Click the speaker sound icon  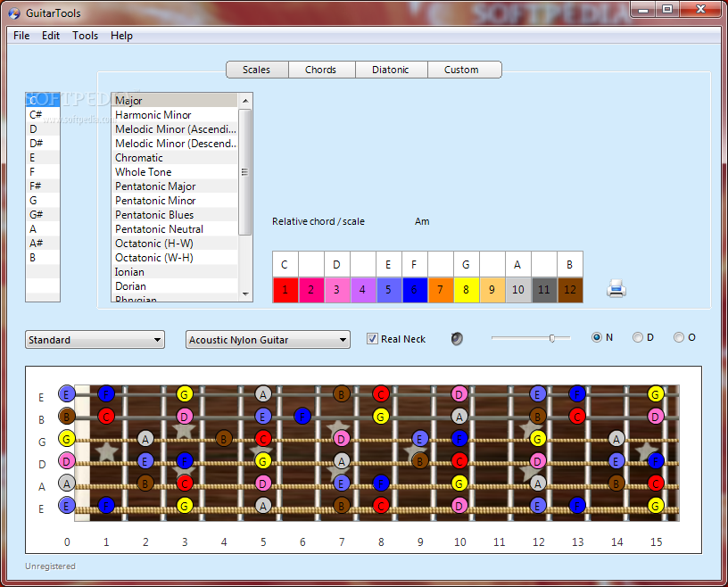click(x=457, y=338)
